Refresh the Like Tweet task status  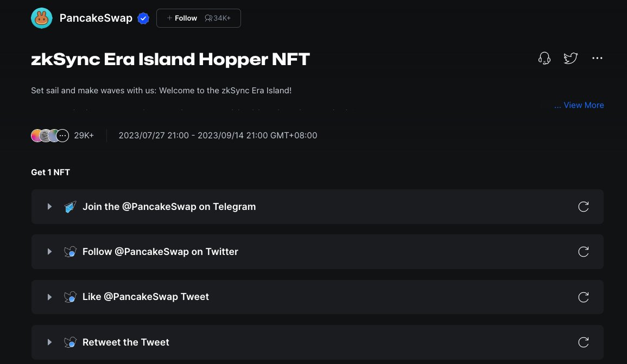coord(584,297)
